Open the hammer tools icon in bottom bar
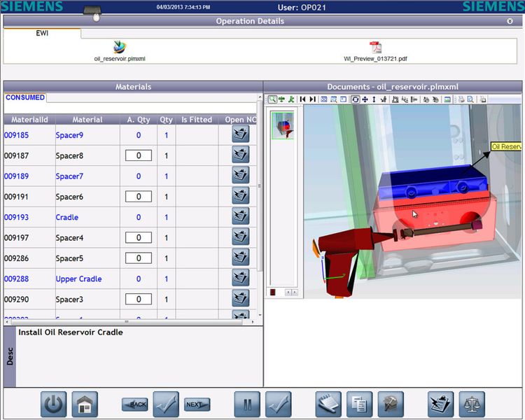This screenshot has height=420, width=525. (391, 405)
